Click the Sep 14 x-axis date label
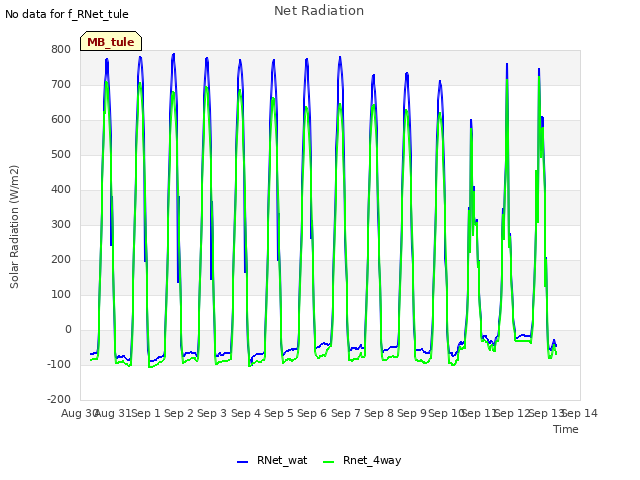The image size is (640, 480). 580,413
